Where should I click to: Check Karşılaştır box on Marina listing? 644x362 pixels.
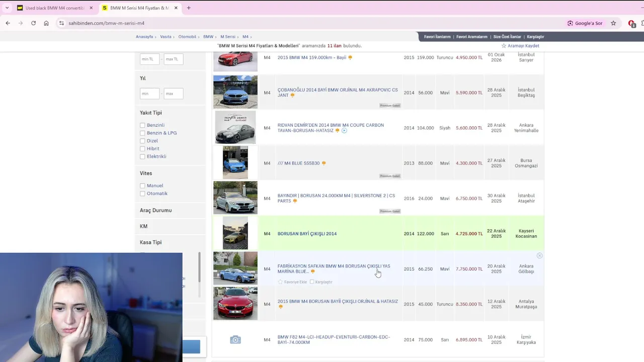[312, 282]
